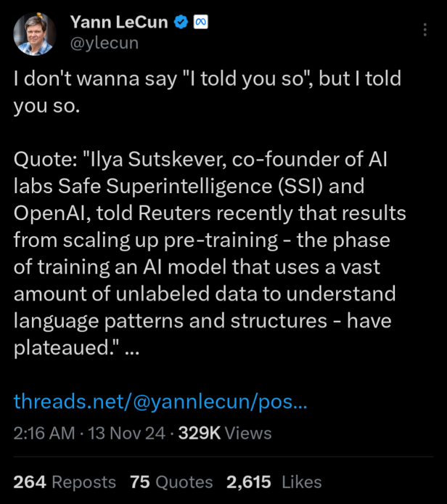Click the word "Views" label
The width and height of the screenshot is (447, 504).
248,434
